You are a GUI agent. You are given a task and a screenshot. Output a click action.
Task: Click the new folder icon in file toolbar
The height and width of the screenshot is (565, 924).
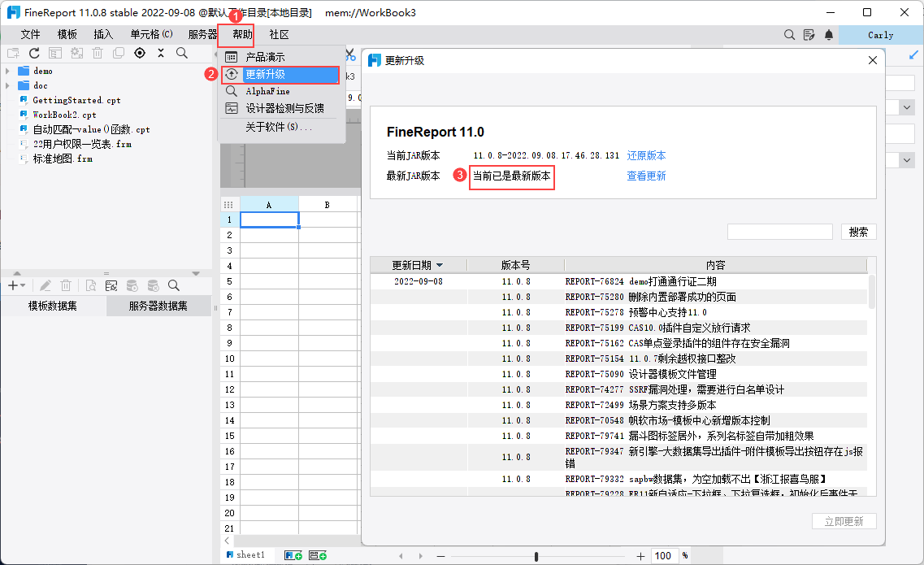[x=13, y=53]
